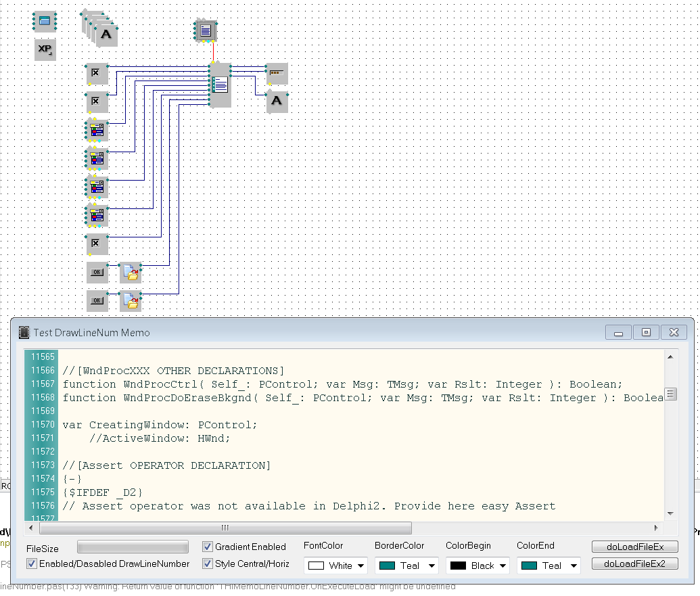The height and width of the screenshot is (596, 700).
Task: Select the progress bar component node
Action: point(276,72)
